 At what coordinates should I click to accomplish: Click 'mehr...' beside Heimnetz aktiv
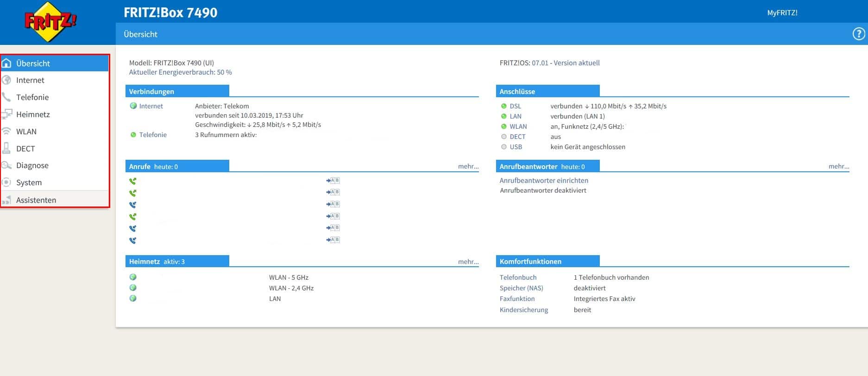(468, 262)
